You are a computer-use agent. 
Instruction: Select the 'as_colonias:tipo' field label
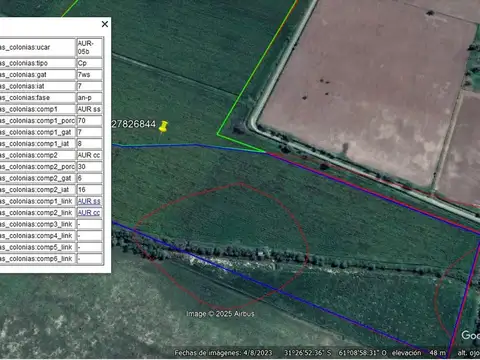(24, 63)
